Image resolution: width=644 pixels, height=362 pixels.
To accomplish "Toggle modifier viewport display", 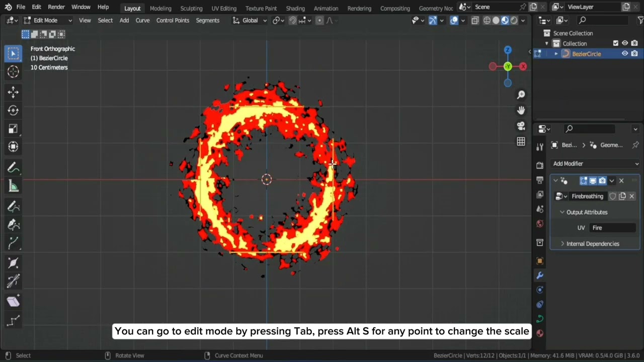I will 593,180.
